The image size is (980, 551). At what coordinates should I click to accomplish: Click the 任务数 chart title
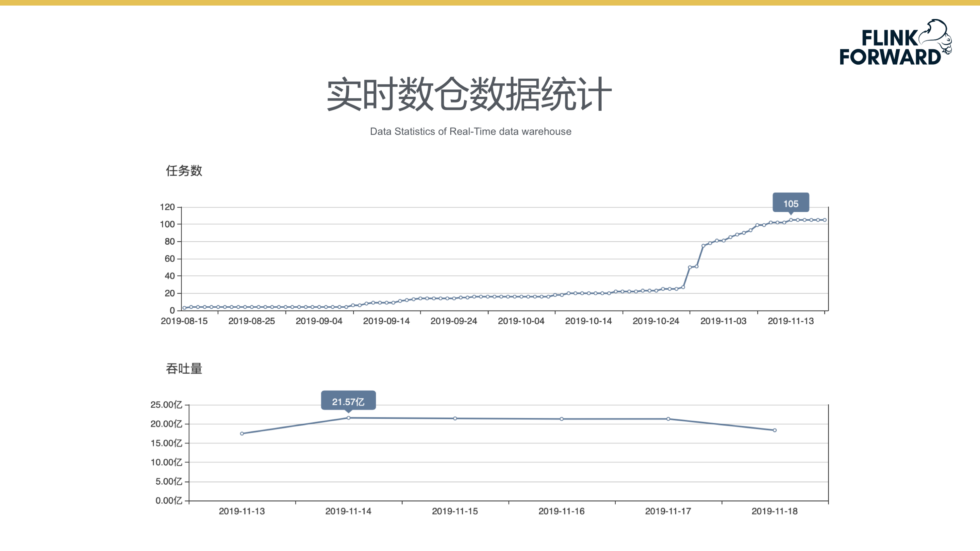point(184,171)
